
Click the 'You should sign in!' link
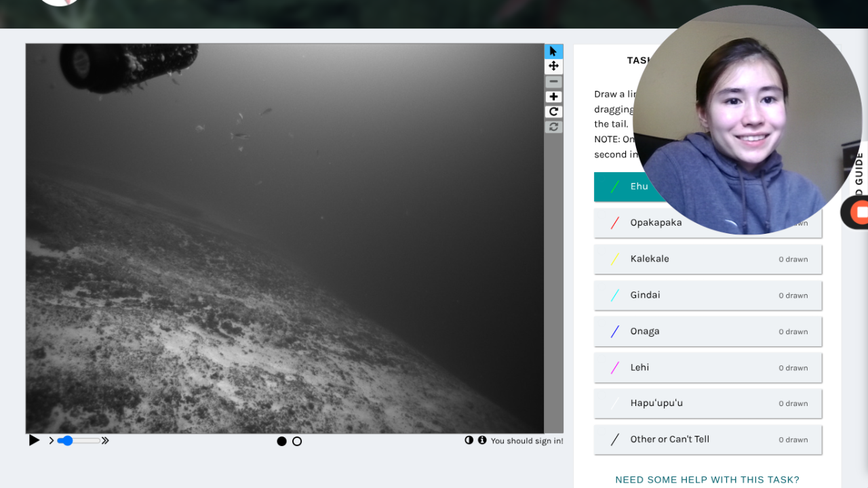point(527,441)
